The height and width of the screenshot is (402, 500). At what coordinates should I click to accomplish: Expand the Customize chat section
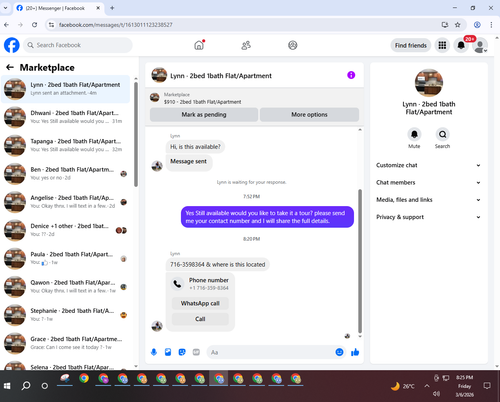click(428, 165)
